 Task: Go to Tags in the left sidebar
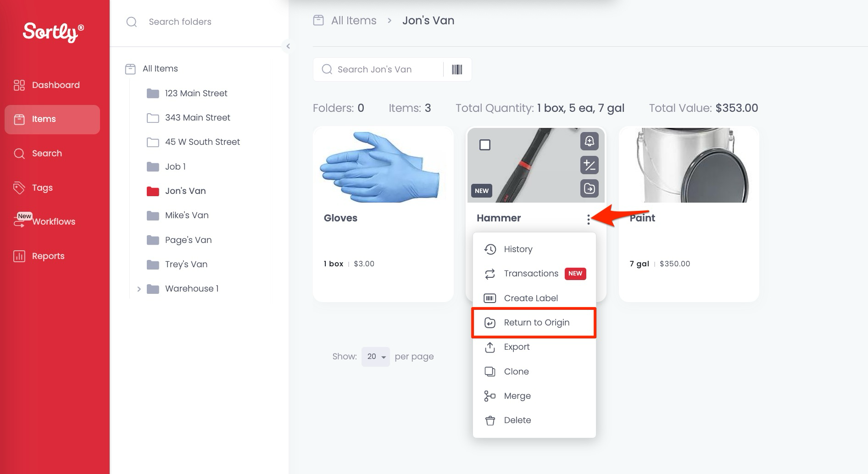point(42,188)
